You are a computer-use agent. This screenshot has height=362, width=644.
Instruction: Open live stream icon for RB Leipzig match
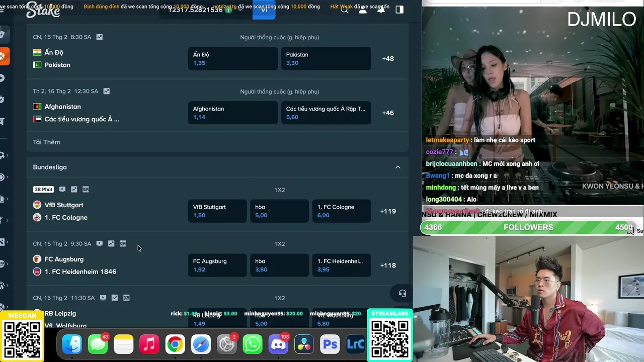103,298
